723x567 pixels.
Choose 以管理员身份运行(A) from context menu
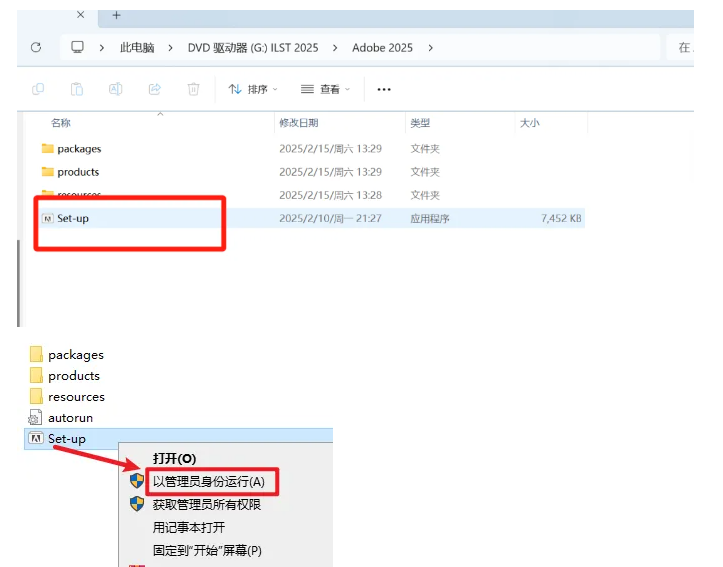pos(209,482)
